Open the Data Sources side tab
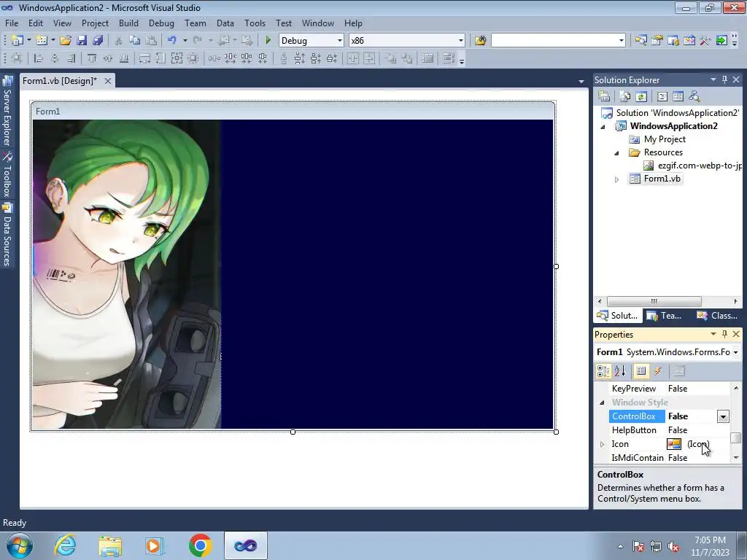This screenshot has height=560, width=747. coord(7,235)
